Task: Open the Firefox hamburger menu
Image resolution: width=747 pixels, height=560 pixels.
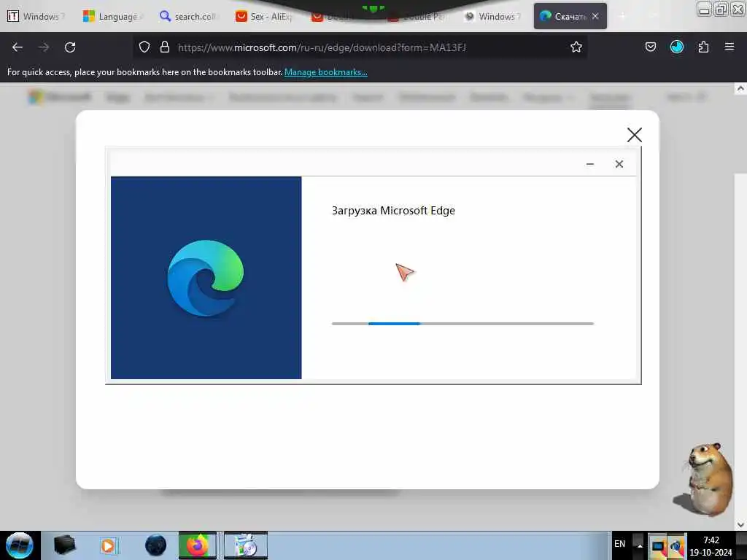Action: [x=729, y=47]
